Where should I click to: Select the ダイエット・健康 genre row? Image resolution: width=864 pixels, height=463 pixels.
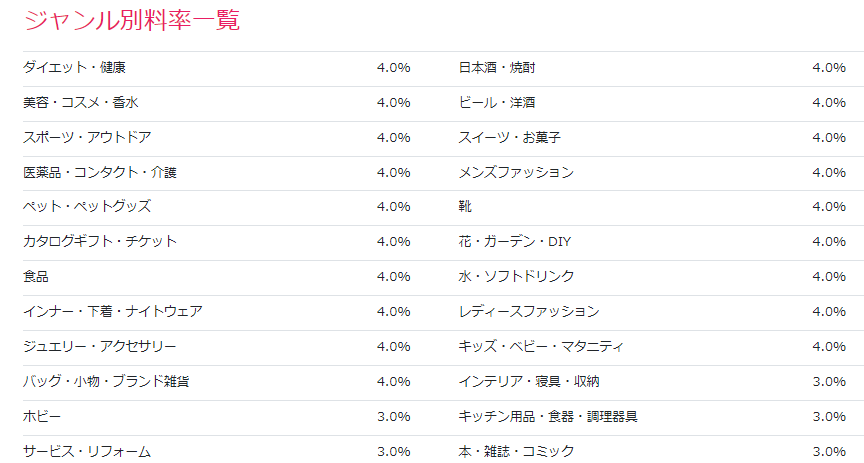(74, 68)
